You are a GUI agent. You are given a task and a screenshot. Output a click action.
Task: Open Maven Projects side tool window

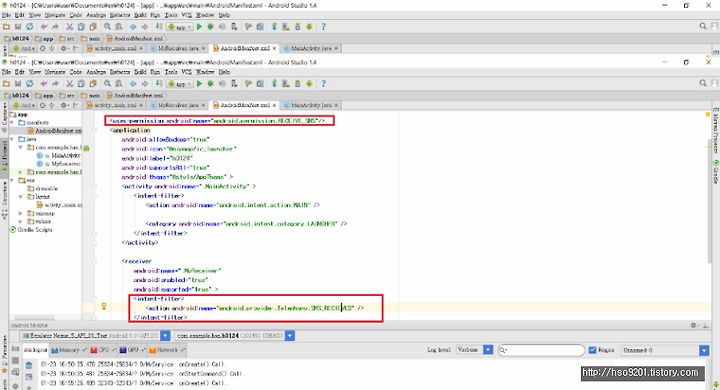click(x=715, y=131)
